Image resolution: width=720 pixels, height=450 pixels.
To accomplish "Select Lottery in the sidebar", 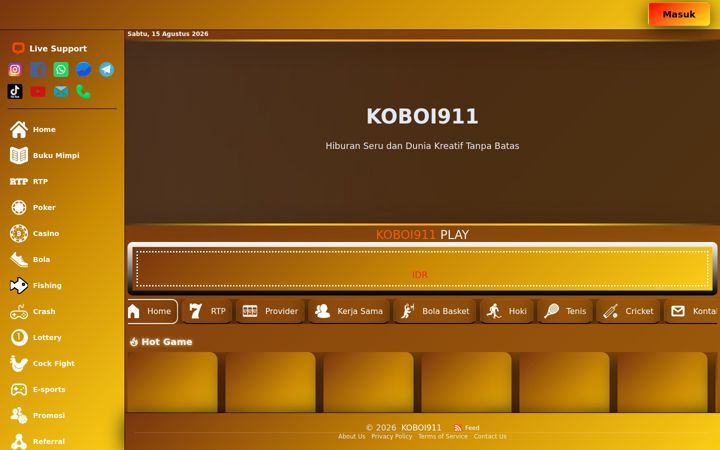I will click(x=36, y=338).
